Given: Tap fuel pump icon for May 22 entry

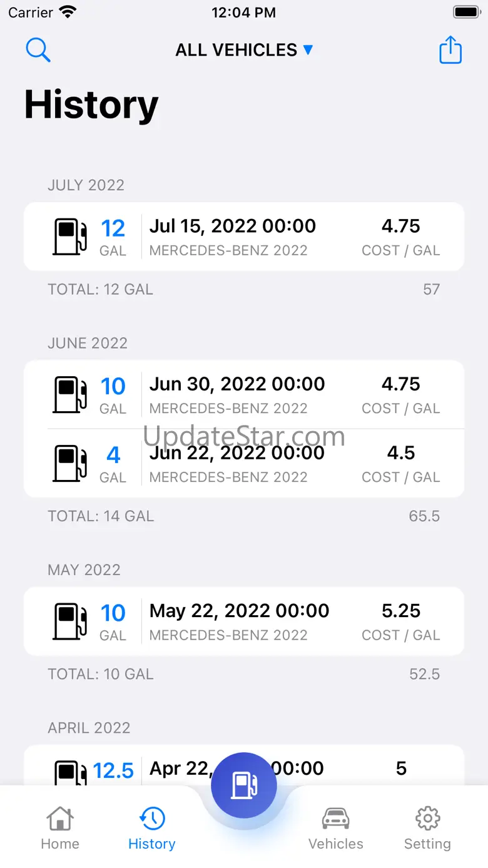Looking at the screenshot, I should coord(69,621).
